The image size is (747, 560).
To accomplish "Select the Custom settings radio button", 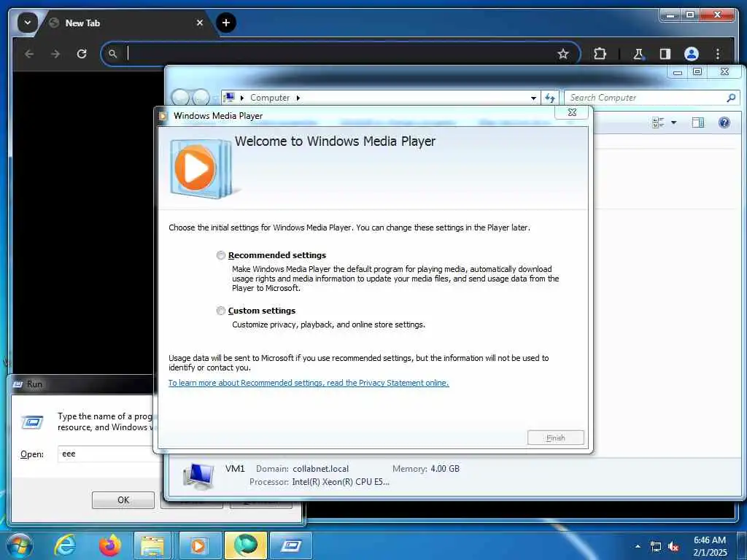I will pyautogui.click(x=221, y=311).
